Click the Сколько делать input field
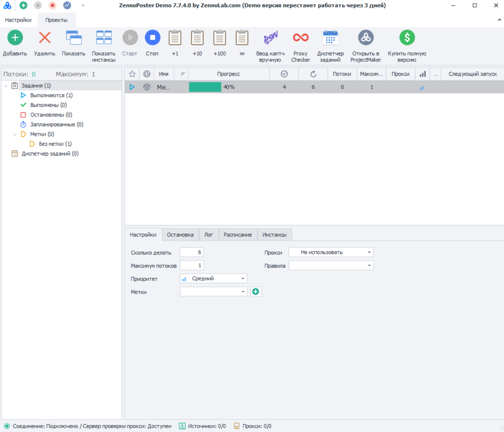 pos(192,252)
